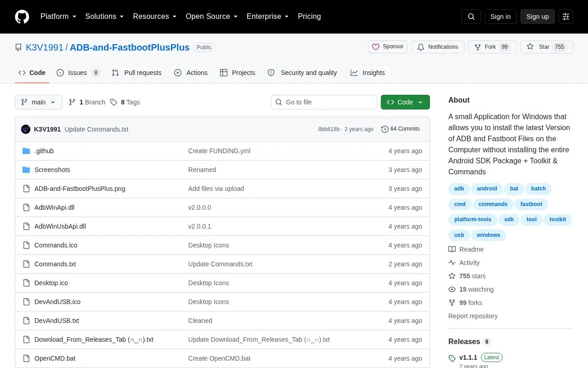588x368 pixels.
Task: Click the tag icon beside 8 Tags
Action: 113,102
